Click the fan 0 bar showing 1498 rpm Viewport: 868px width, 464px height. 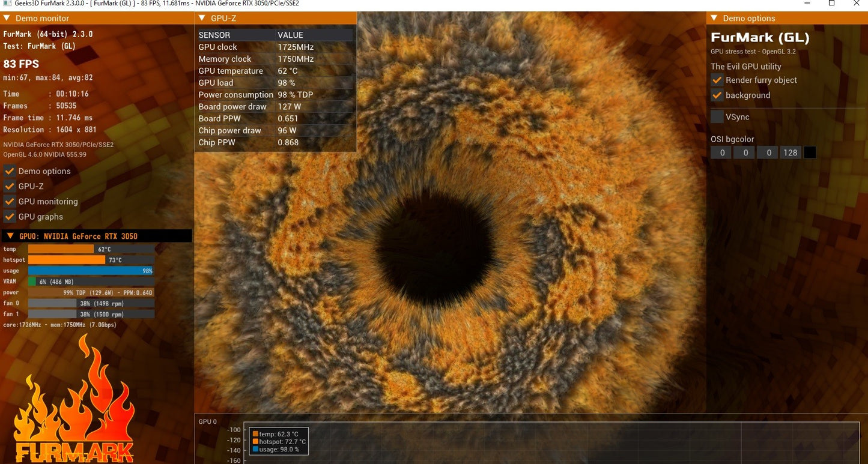point(91,303)
